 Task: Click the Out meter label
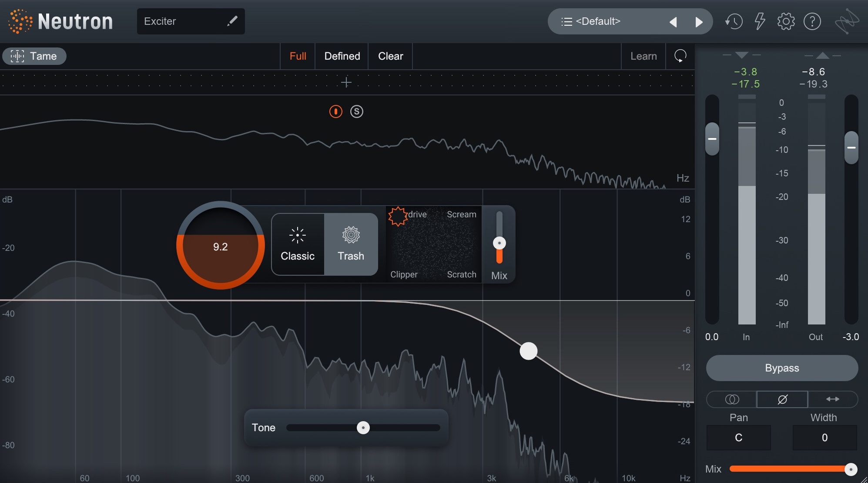pyautogui.click(x=816, y=337)
